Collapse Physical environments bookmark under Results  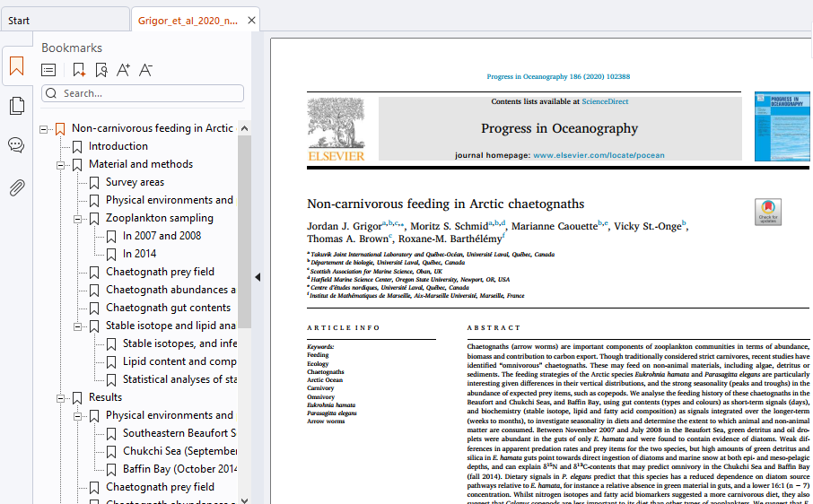(x=78, y=416)
